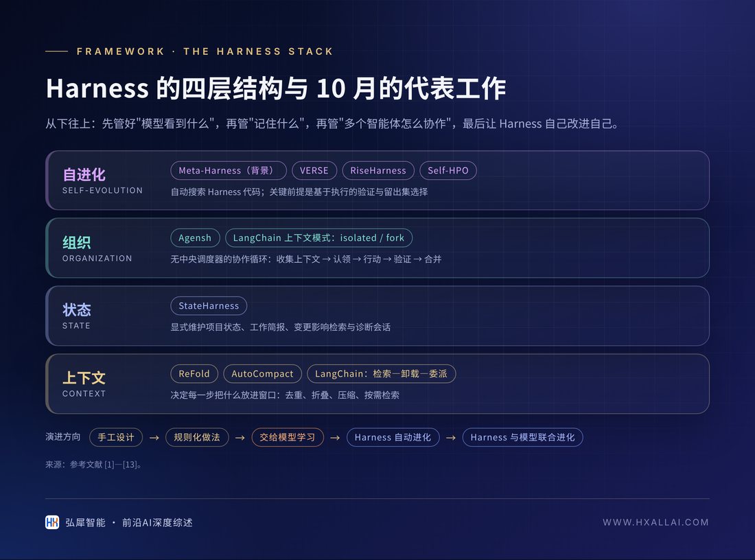
Task: Click the VERSE pill tag
Action: [314, 170]
